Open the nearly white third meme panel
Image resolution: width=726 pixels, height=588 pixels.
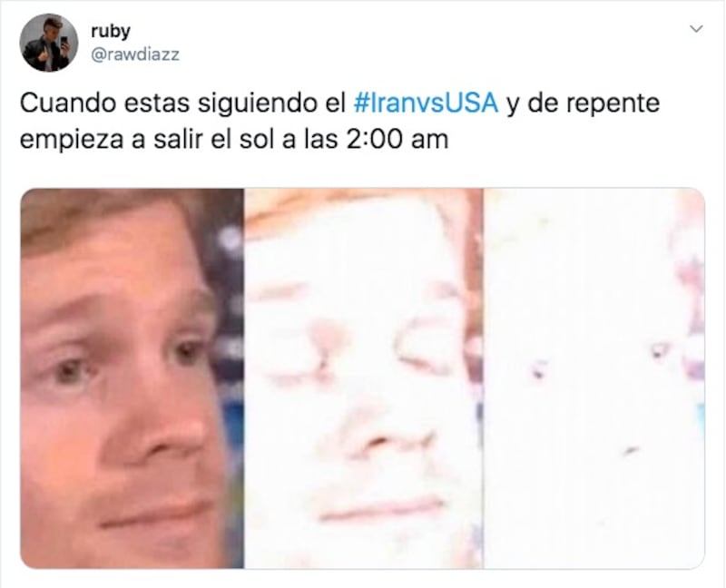tap(594, 378)
